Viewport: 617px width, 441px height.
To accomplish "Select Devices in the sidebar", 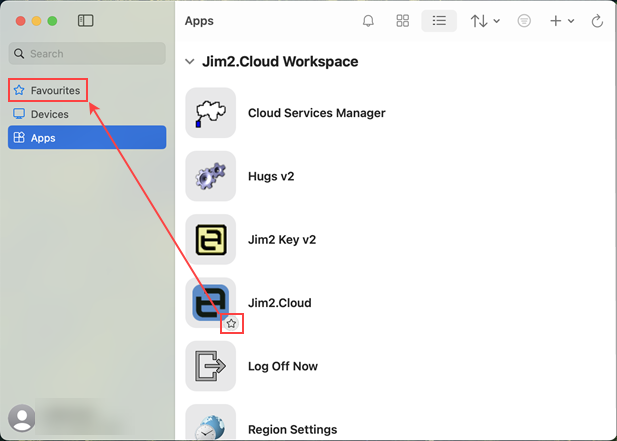I will (x=87, y=114).
